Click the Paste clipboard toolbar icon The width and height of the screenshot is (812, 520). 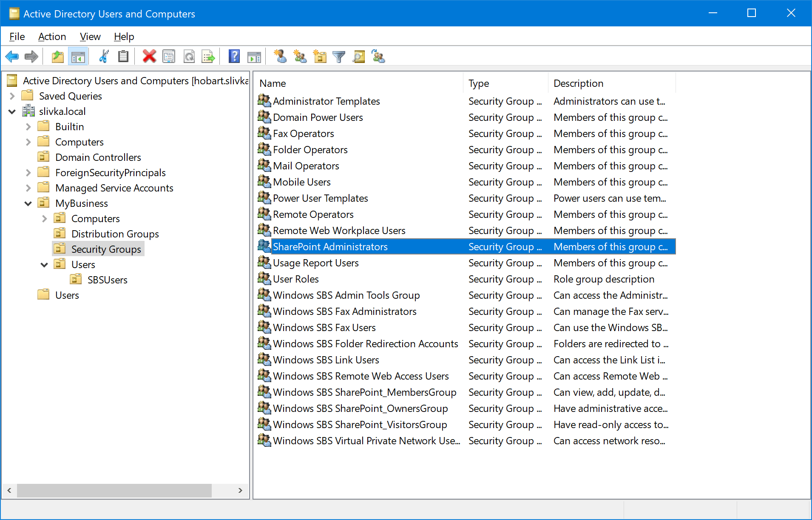click(123, 56)
